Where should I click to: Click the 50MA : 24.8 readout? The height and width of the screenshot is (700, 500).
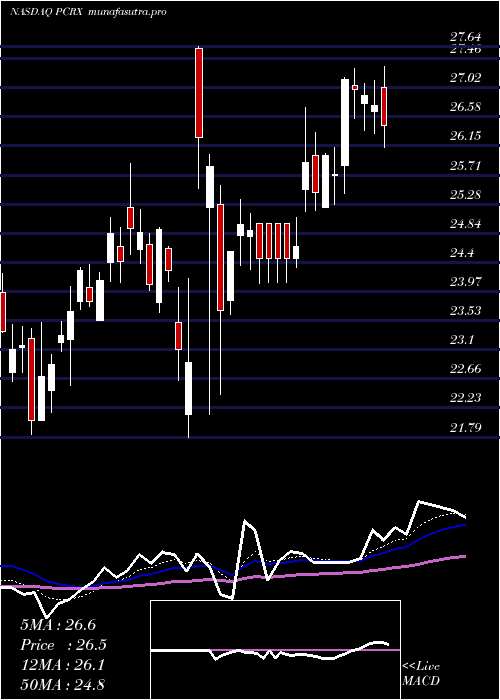(62, 685)
